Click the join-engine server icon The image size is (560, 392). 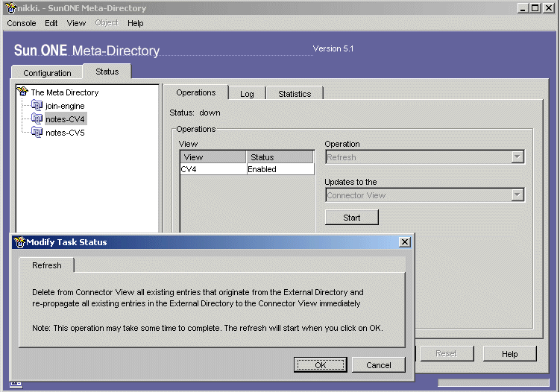coord(37,105)
